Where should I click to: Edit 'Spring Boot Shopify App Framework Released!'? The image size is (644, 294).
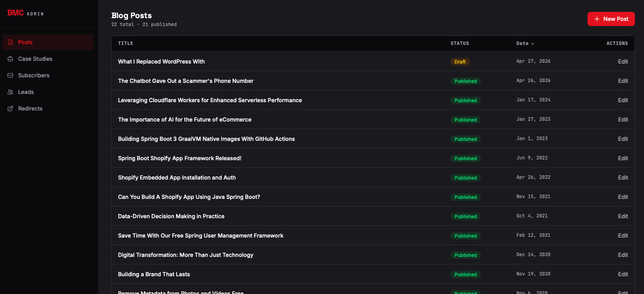click(623, 158)
